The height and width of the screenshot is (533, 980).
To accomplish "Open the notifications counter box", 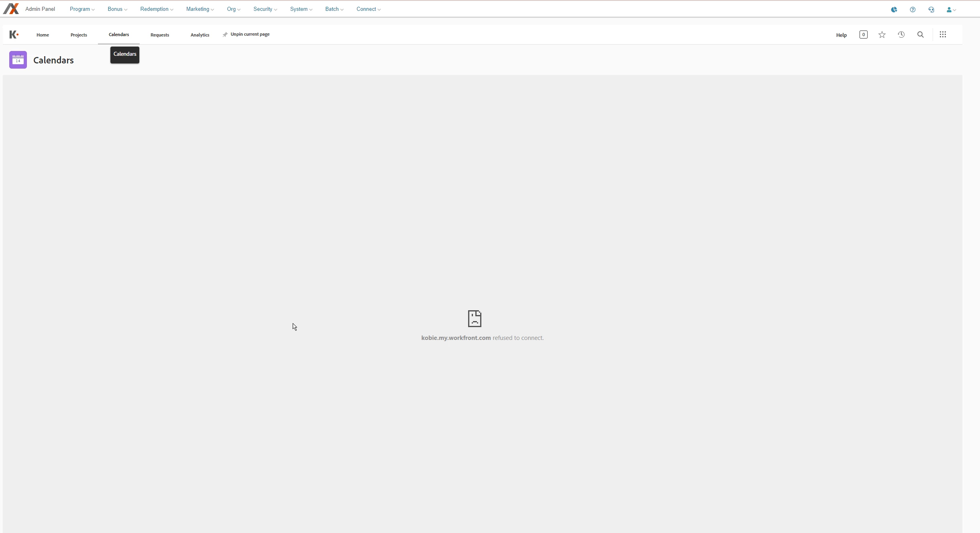I will (x=863, y=35).
